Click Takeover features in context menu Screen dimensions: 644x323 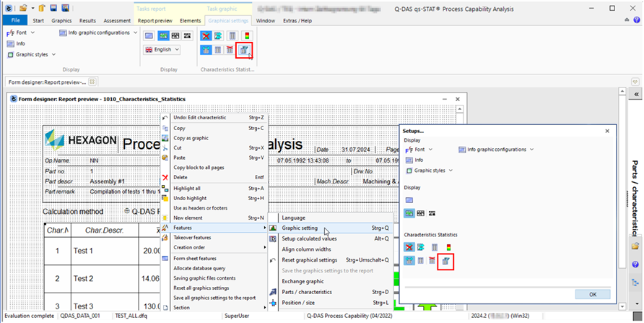point(214,238)
